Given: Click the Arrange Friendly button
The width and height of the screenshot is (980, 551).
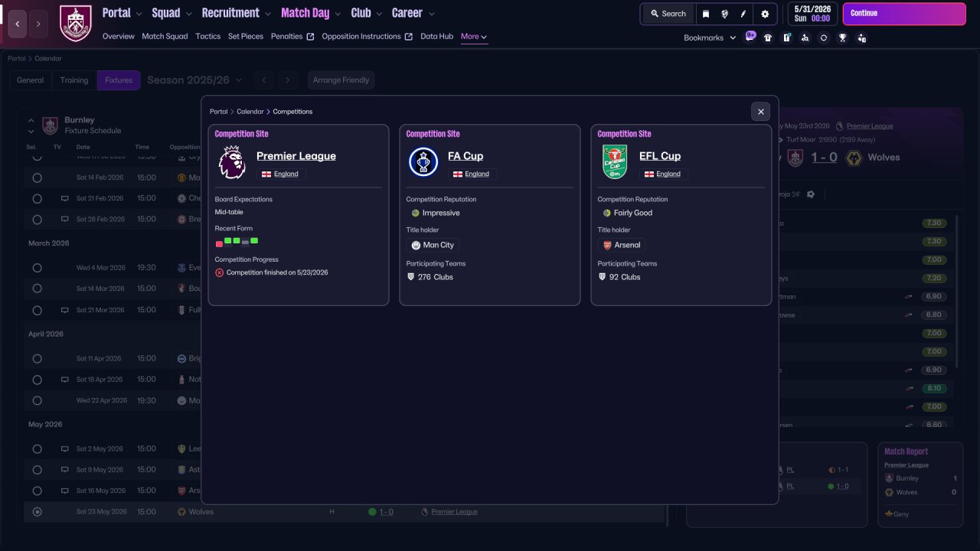Looking at the screenshot, I should (341, 80).
